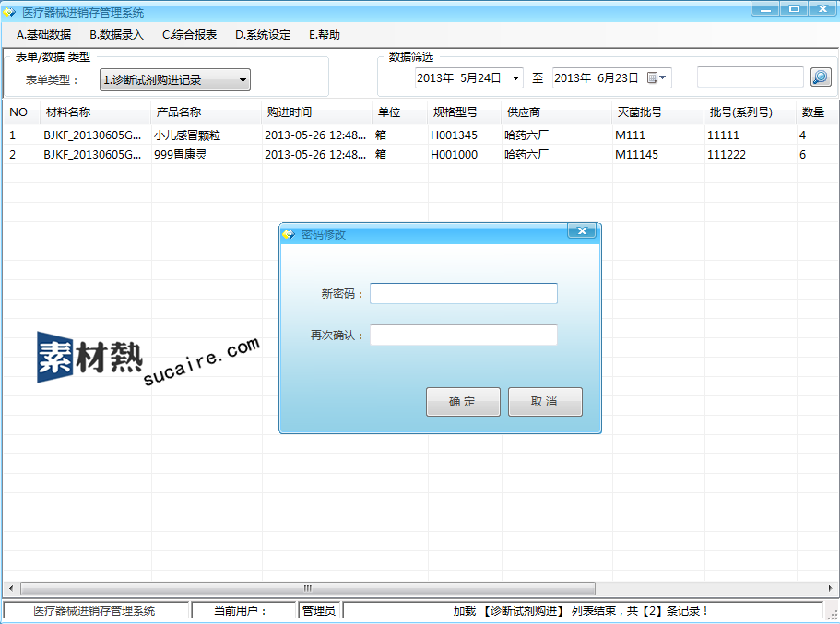This screenshot has height=624, width=840.
Task: Click the 批号(系列号) column header
Action: [x=751, y=112]
